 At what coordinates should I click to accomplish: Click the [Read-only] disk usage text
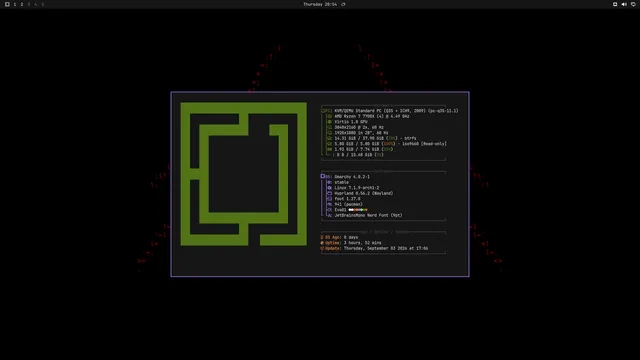pos(390,144)
